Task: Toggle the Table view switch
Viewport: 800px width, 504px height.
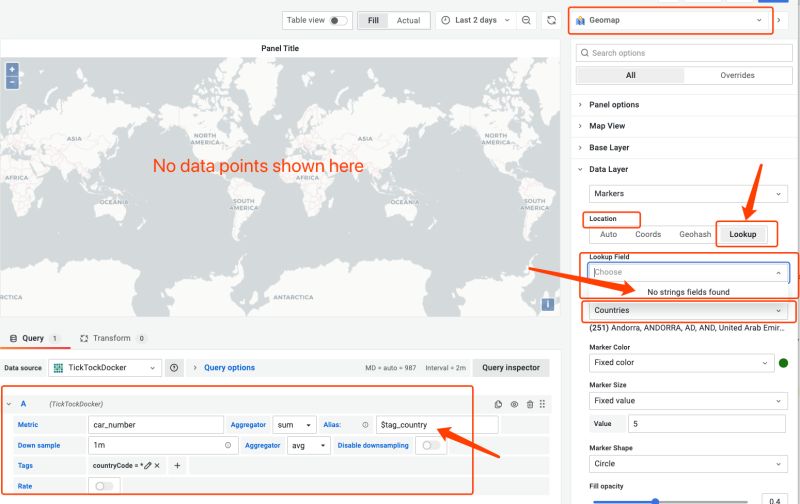Action: 338,20
